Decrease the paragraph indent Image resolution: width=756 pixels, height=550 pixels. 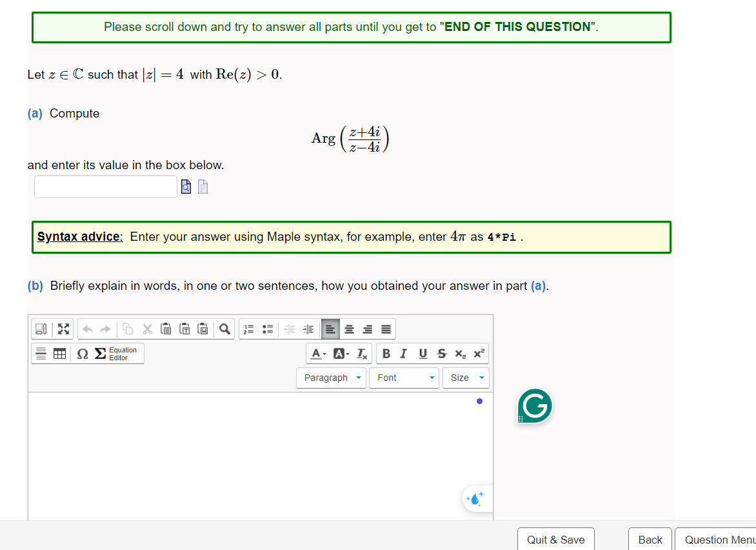click(289, 329)
